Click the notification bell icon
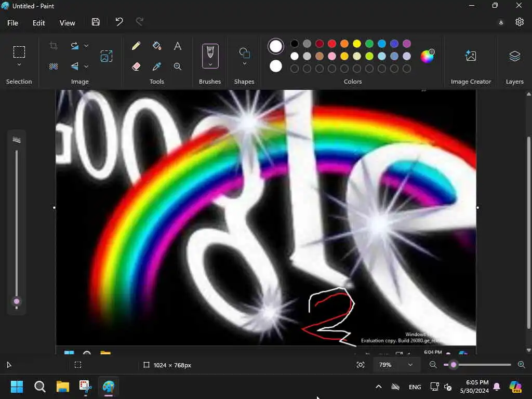 click(497, 387)
